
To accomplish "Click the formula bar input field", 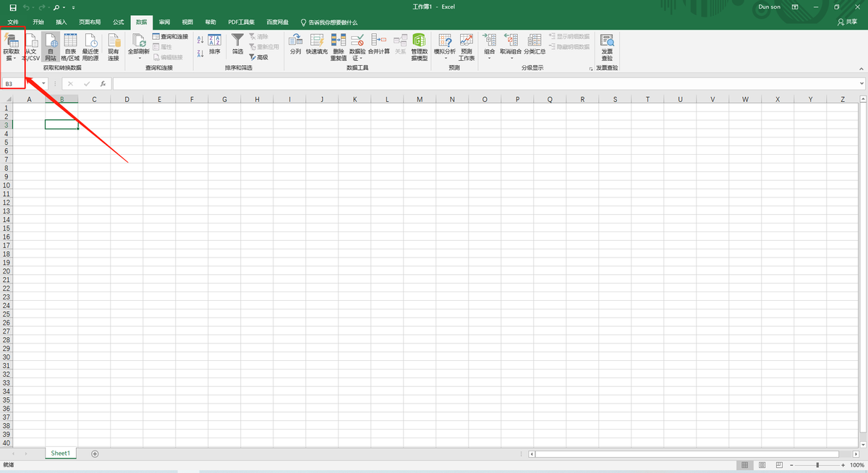I will [485, 84].
